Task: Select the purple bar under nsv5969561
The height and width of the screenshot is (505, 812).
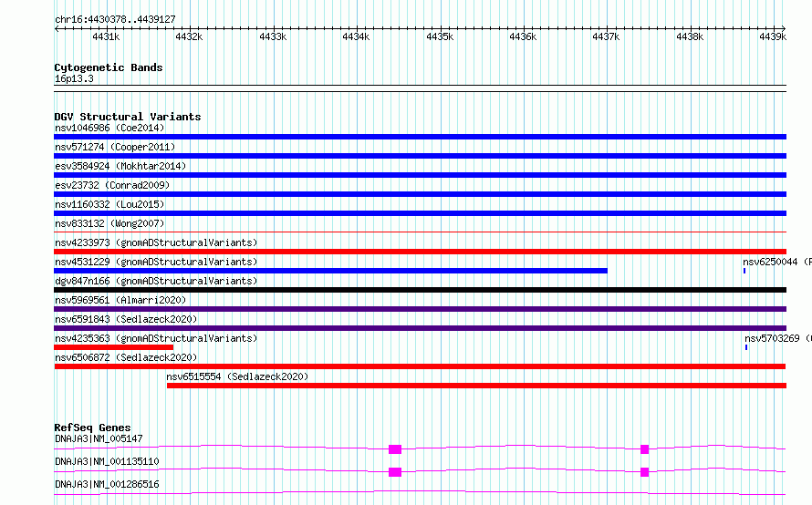Action: pyautogui.click(x=420, y=309)
